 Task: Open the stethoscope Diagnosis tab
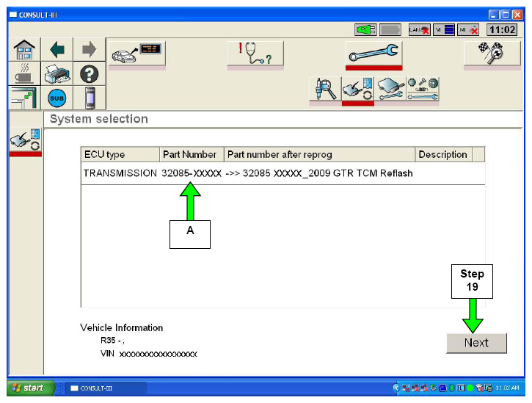point(255,53)
